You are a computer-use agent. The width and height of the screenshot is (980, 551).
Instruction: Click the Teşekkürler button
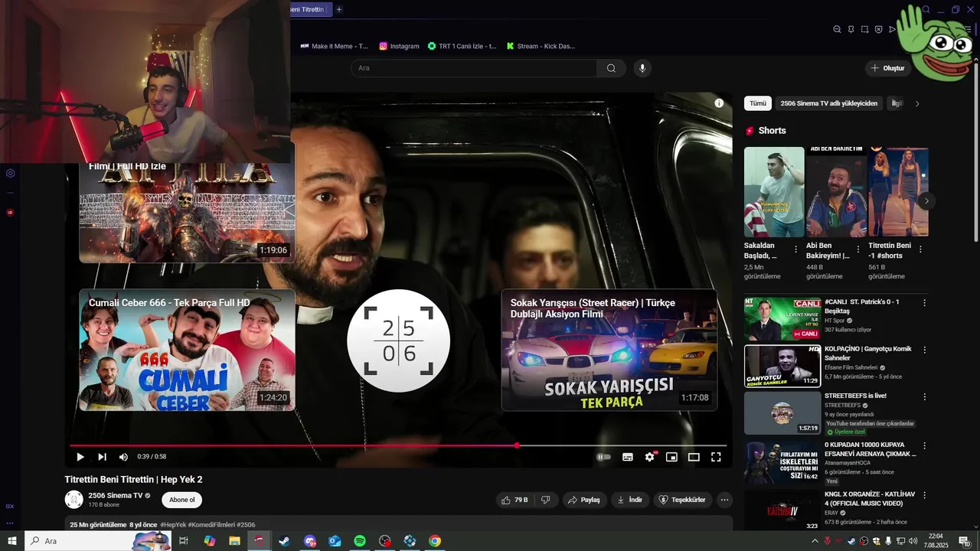click(x=682, y=500)
